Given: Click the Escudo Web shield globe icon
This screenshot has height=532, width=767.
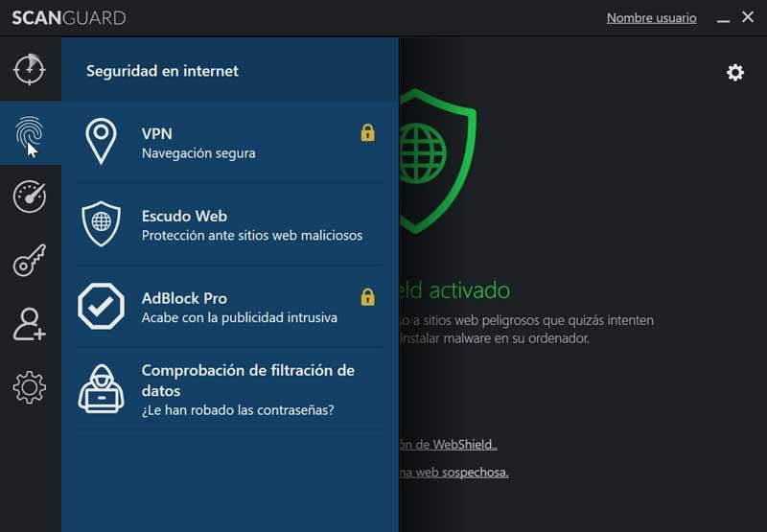Looking at the screenshot, I should coord(101,224).
